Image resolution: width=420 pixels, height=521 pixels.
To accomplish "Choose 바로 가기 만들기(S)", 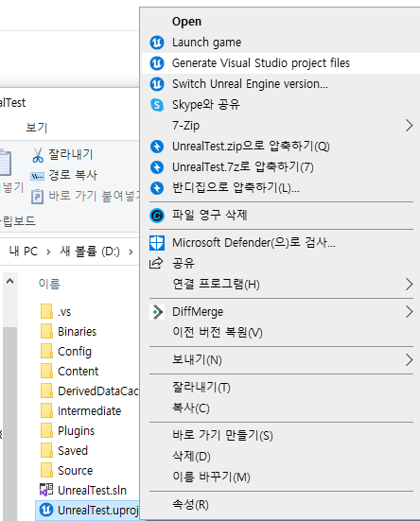I will click(x=222, y=436).
